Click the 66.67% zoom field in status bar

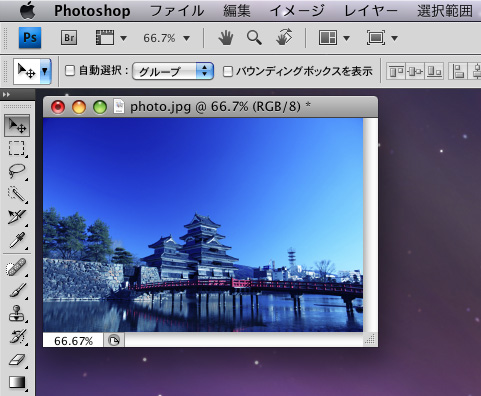click(x=73, y=341)
